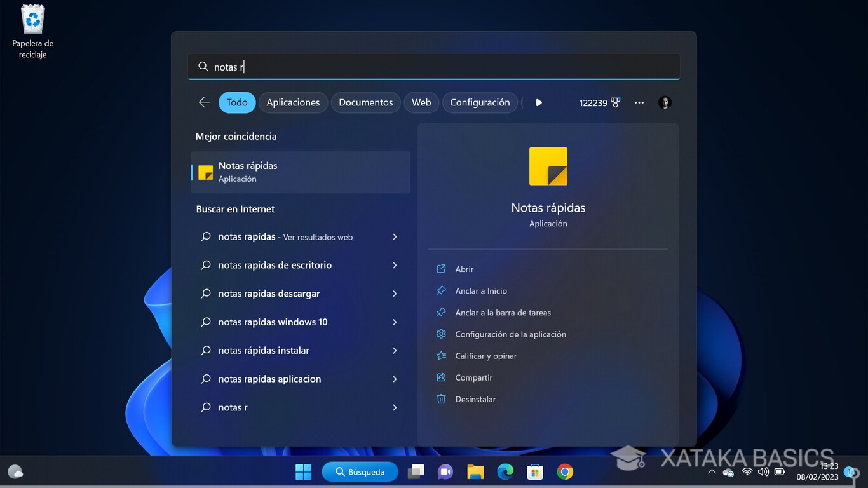868x488 pixels.
Task: Click Abrir to launch Notas rápidas
Action: point(463,269)
